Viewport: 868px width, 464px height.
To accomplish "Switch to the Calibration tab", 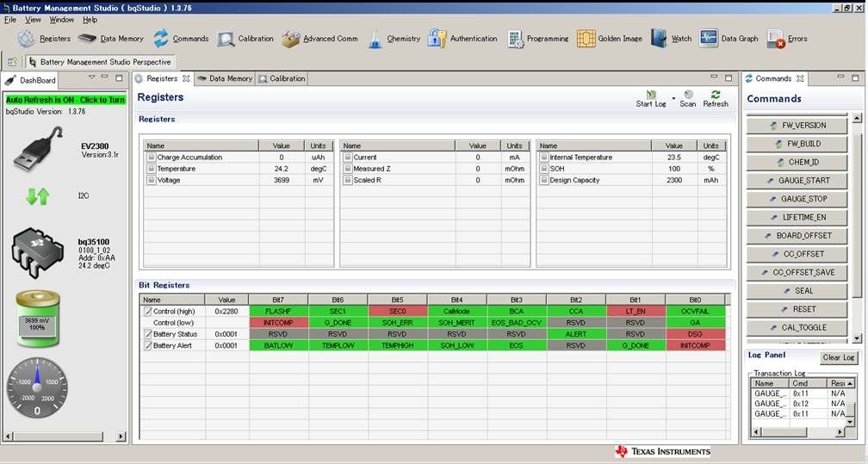I will pyautogui.click(x=282, y=78).
